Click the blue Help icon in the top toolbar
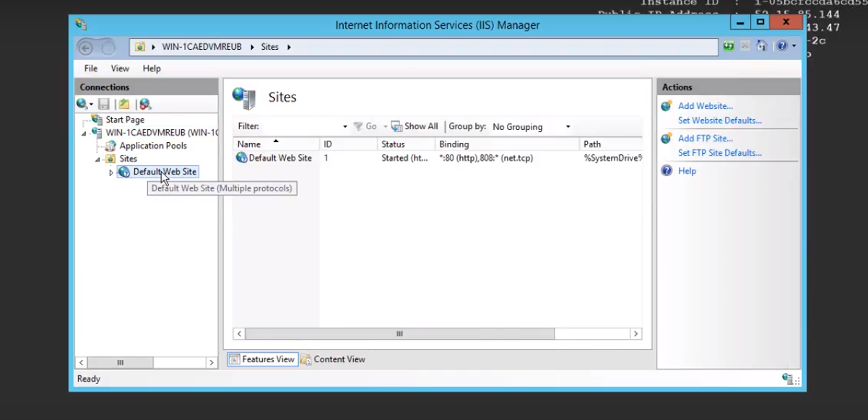868x420 pixels. point(781,46)
